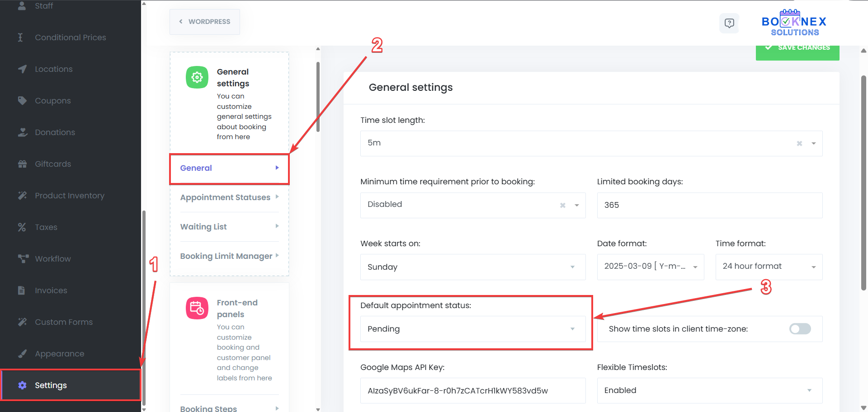Image resolution: width=868 pixels, height=412 pixels.
Task: Go back to WordPress
Action: click(x=205, y=22)
